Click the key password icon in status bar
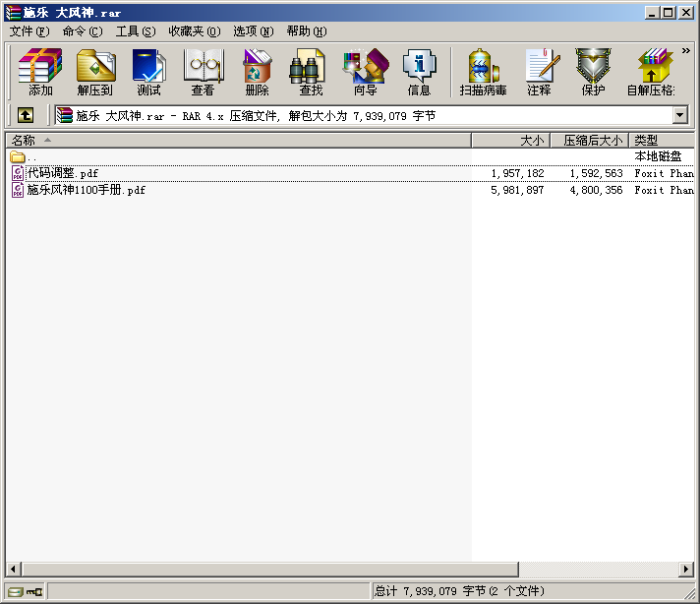Screen dimensions: 700x604 point(34,592)
